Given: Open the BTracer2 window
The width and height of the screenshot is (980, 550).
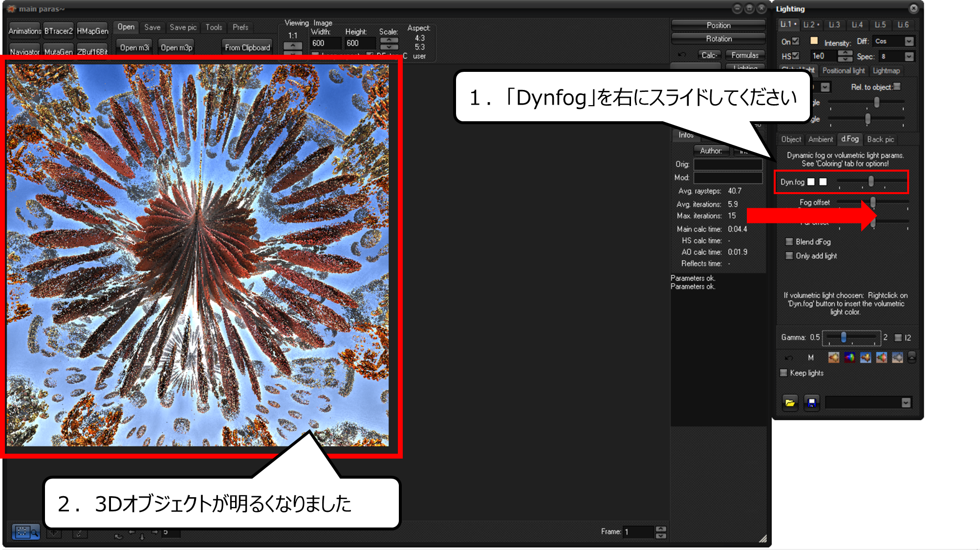Looking at the screenshot, I should point(58,31).
